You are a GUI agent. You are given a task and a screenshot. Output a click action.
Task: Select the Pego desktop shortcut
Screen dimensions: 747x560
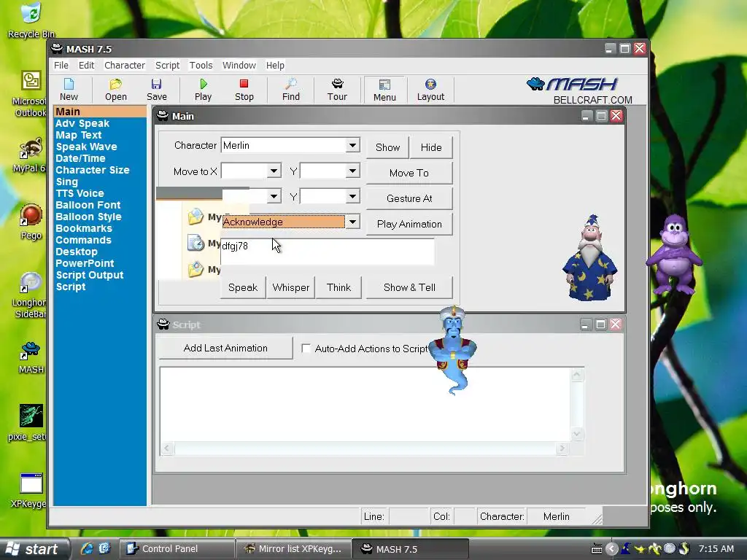[31, 222]
